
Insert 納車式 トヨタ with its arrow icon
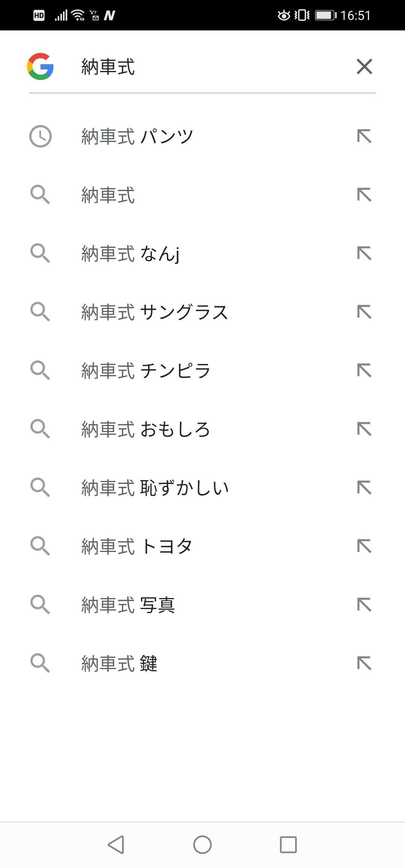coord(364,546)
